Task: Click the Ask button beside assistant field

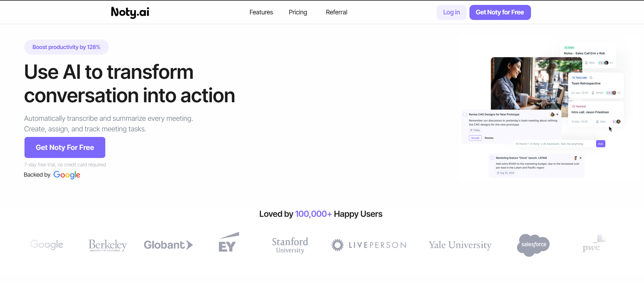Action: [x=601, y=144]
